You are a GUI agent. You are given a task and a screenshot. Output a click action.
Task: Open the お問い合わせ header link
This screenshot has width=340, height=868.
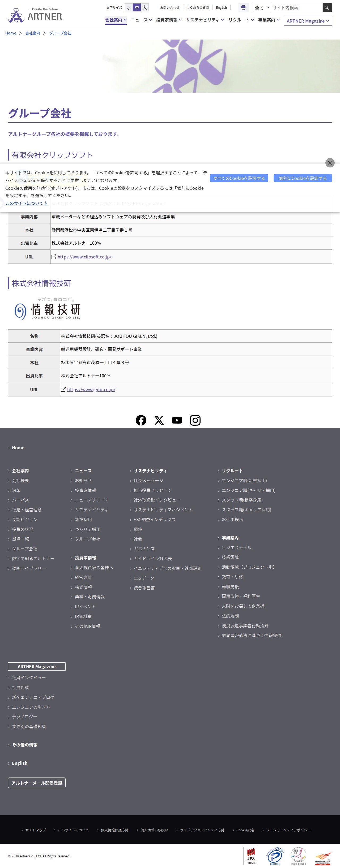coord(170,7)
